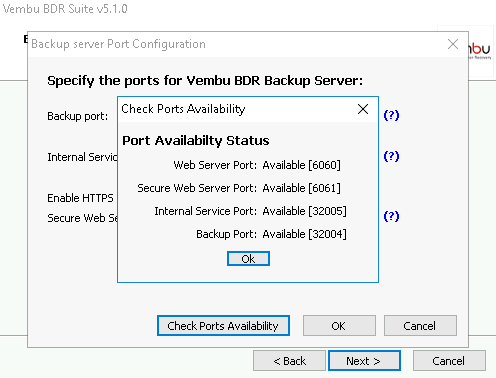The width and height of the screenshot is (496, 378).
Task: Open help for Internal Service port
Action: point(391,156)
